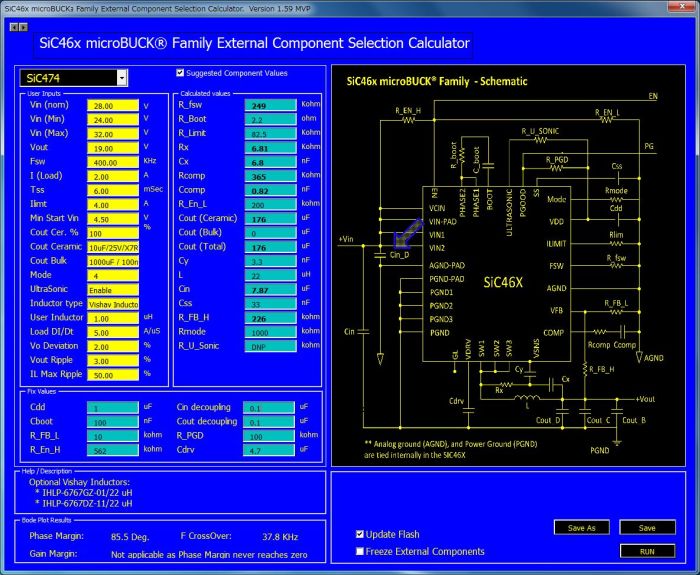
Task: Click the IHLP-6767GZ-01/22 uH inductor text
Action: 88,493
